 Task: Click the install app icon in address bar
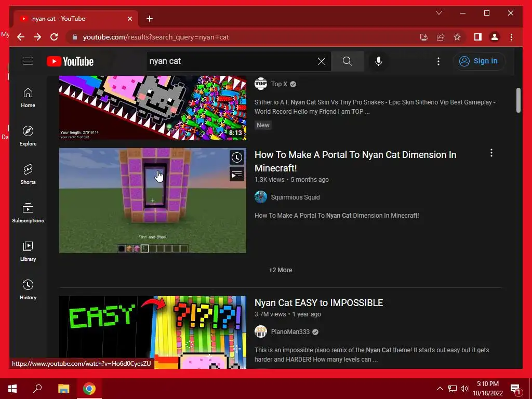tap(424, 37)
